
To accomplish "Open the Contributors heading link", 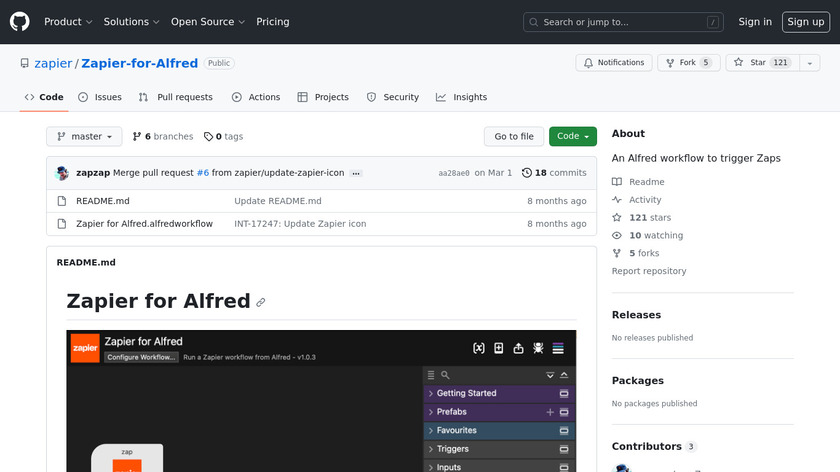I will coord(653,446).
